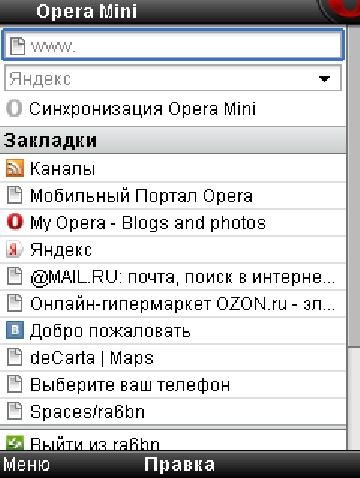Screen dimensions: 360x478
Task: Click the red Opera logo in title bar
Action: click(x=340, y=11)
